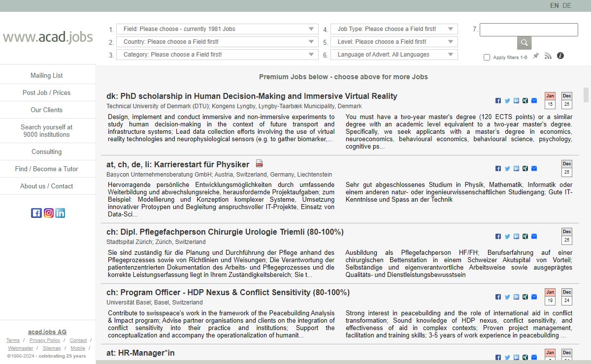Image resolution: width=591 pixels, height=364 pixels.
Task: Focus the keyword search input field
Action: point(529,30)
